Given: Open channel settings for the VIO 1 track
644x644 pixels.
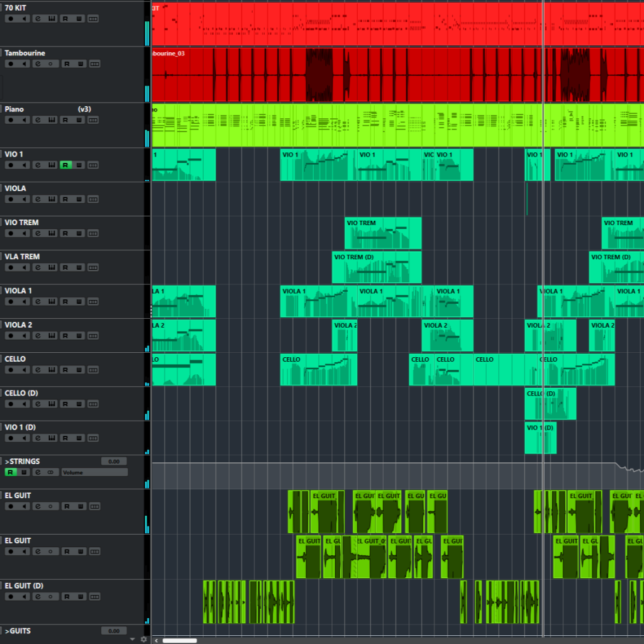Looking at the screenshot, I should (38, 165).
